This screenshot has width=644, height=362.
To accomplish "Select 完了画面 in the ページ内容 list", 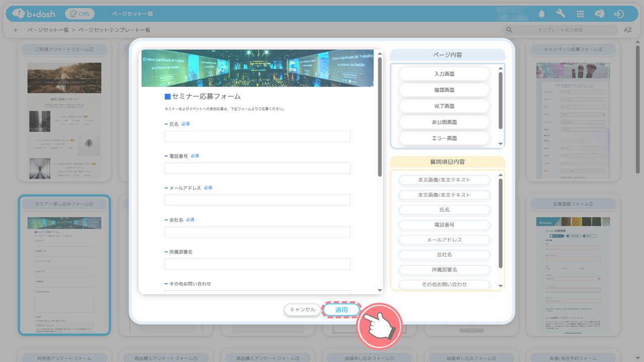I will coord(444,106).
